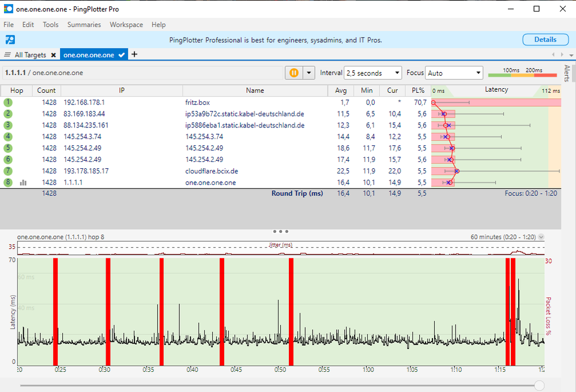
Task: Toggle the checkmark on one.one.one.one tab
Action: pyautogui.click(x=122, y=55)
